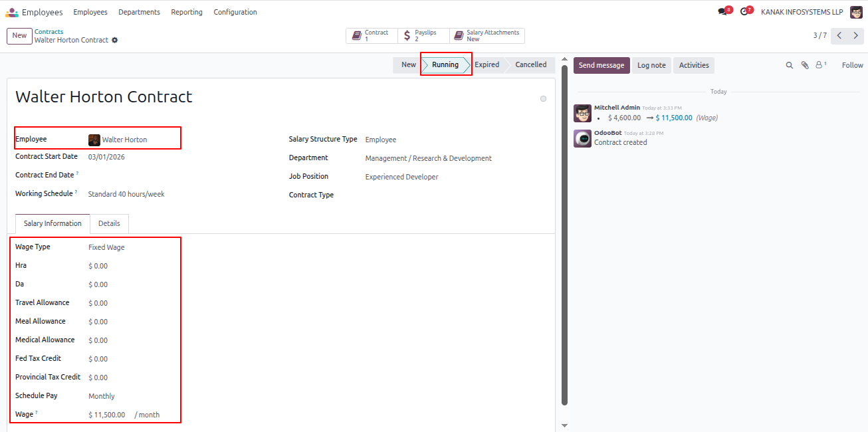Screen dimensions: 868x432
Task: Go to previous record arrow
Action: pyautogui.click(x=839, y=36)
